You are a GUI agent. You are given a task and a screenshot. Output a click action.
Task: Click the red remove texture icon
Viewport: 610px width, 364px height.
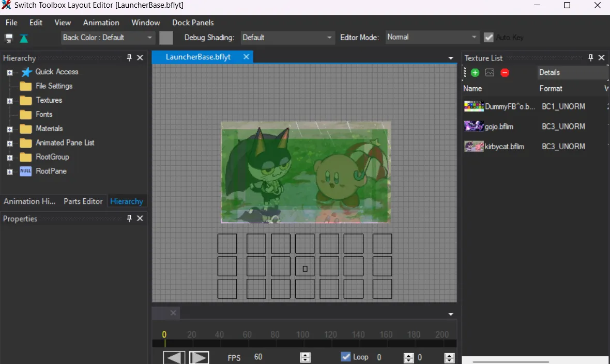tap(505, 73)
